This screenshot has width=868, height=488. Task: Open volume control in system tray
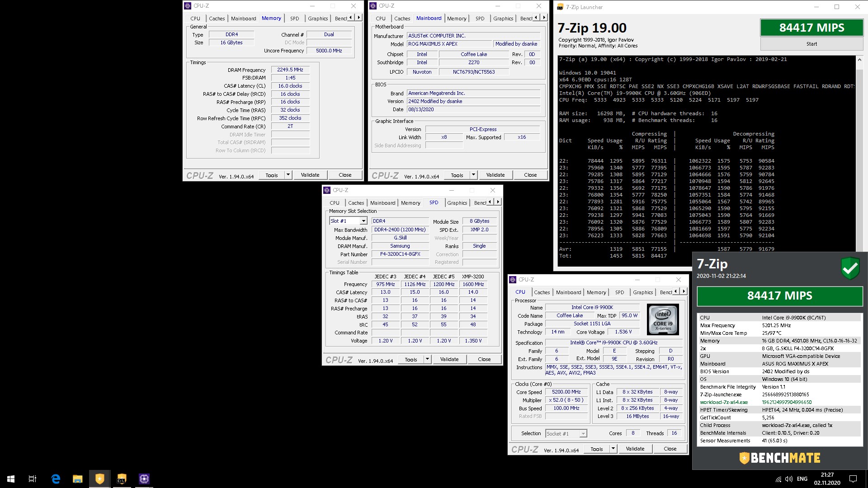[789, 479]
